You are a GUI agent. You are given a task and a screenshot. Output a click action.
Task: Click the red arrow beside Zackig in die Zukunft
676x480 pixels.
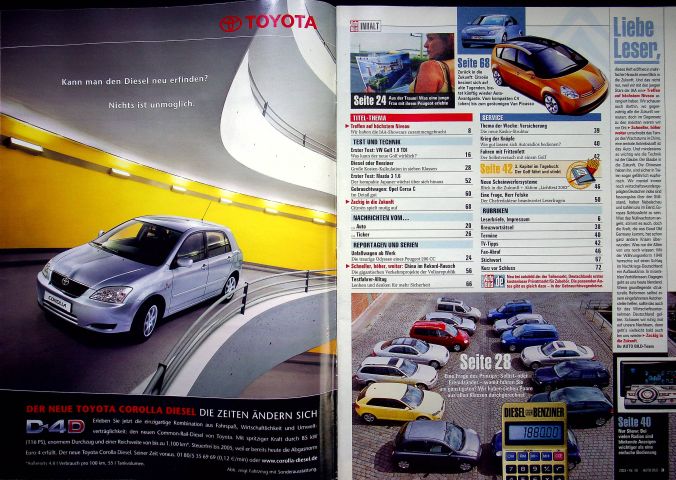point(345,203)
